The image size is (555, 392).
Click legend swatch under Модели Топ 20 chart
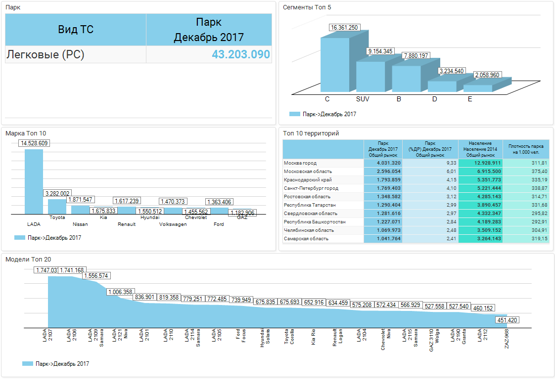point(28,364)
